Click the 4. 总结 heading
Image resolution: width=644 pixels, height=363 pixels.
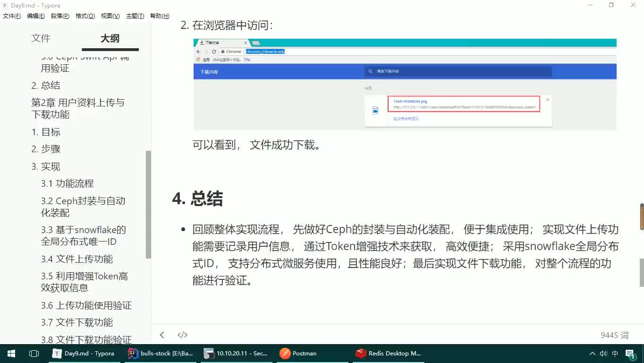click(x=197, y=199)
